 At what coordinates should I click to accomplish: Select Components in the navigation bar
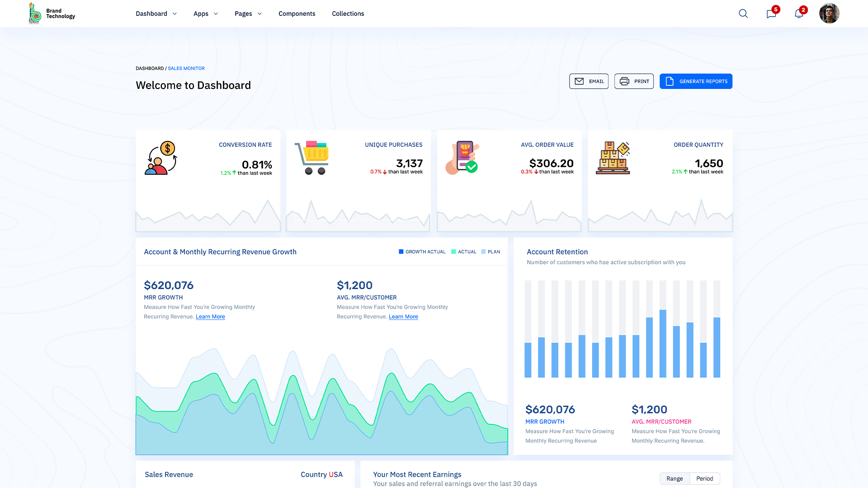[x=297, y=14]
